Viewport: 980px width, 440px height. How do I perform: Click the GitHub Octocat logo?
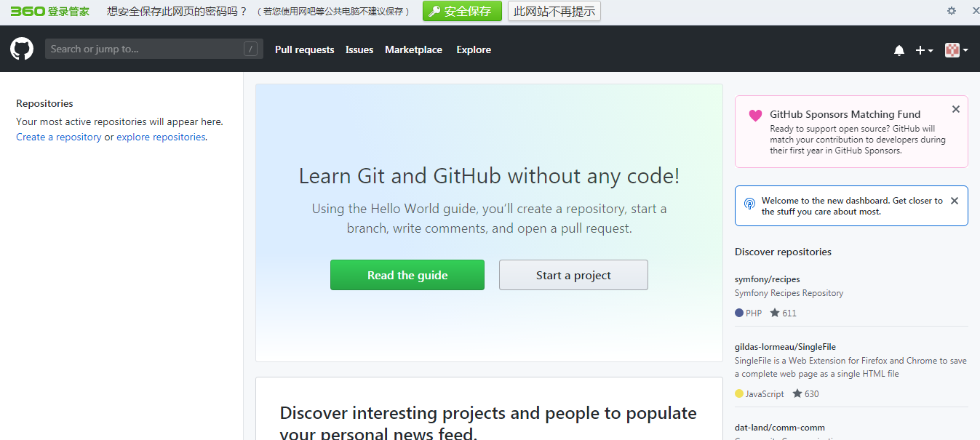[x=22, y=49]
